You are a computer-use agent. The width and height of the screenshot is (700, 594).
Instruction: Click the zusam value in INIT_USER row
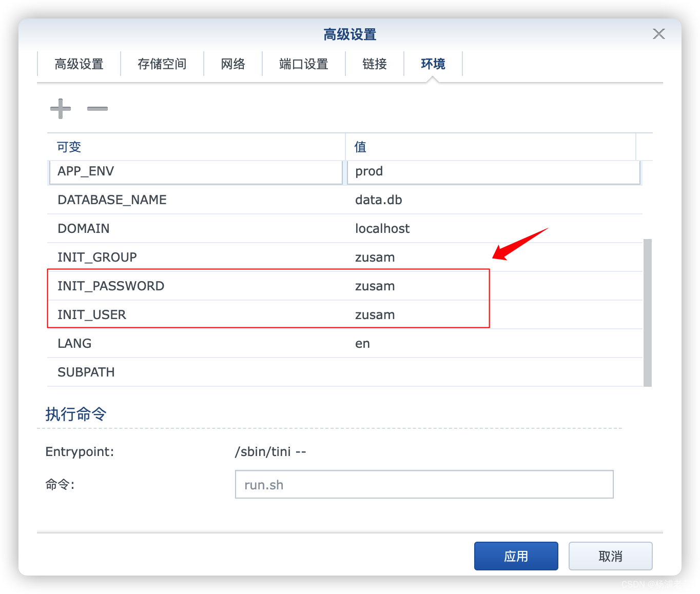494,314
